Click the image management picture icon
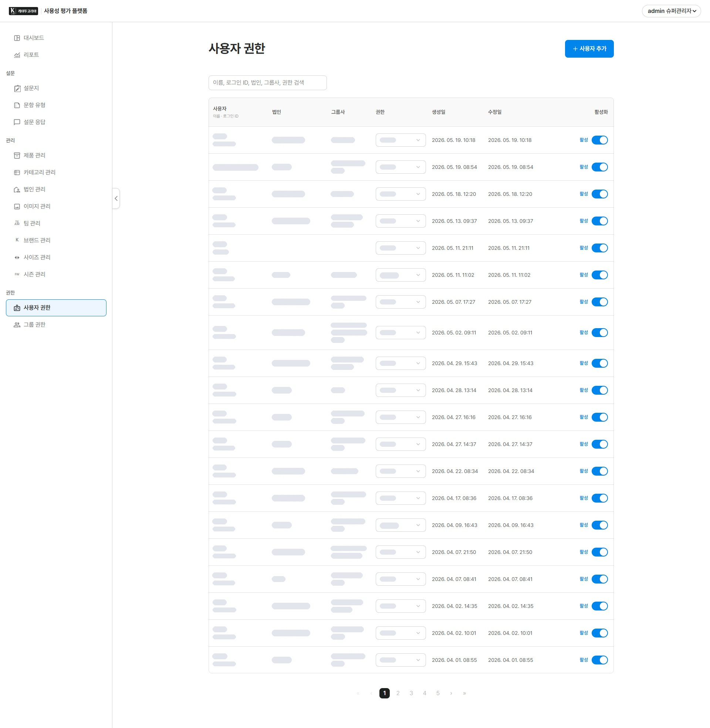The width and height of the screenshot is (710, 728). point(17,207)
